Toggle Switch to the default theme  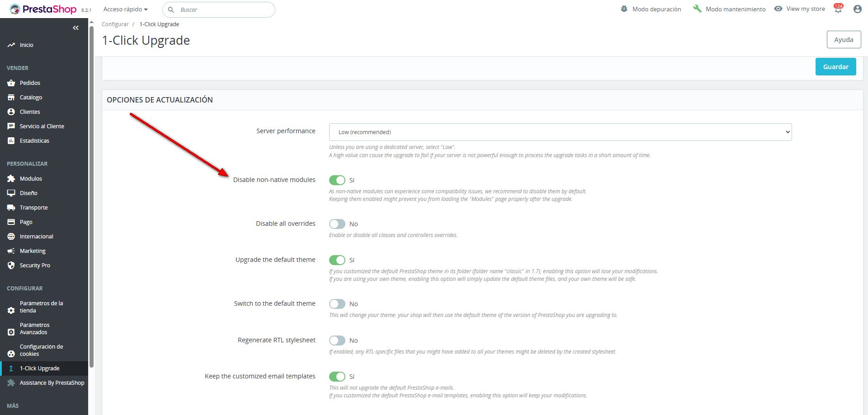tap(337, 304)
